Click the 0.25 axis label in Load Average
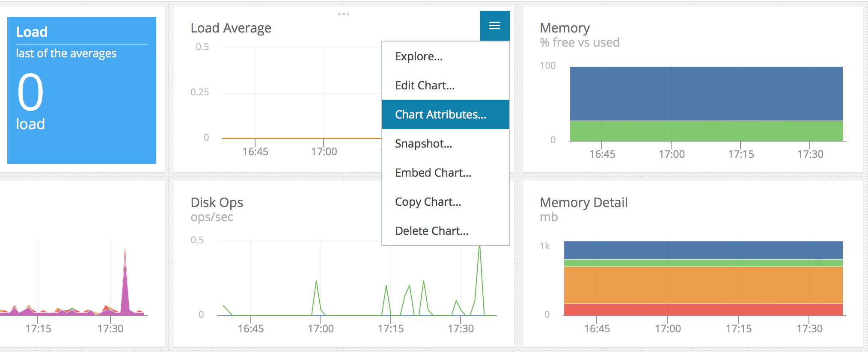 199,92
